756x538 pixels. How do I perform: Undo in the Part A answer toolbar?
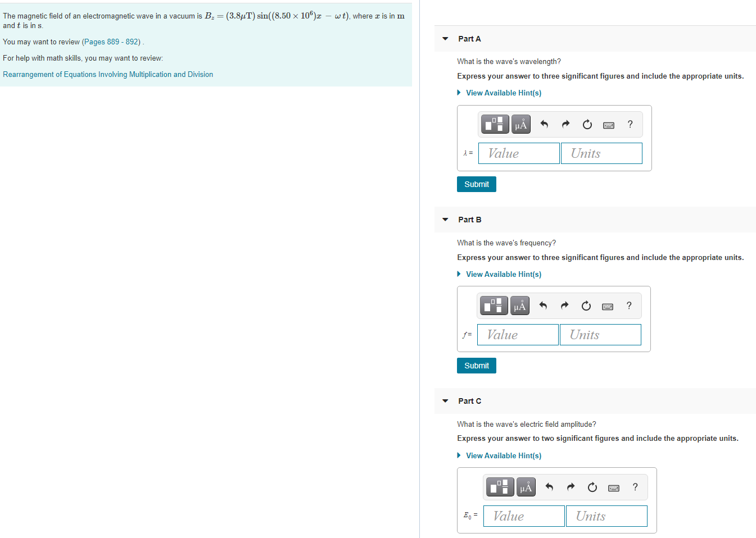click(544, 124)
